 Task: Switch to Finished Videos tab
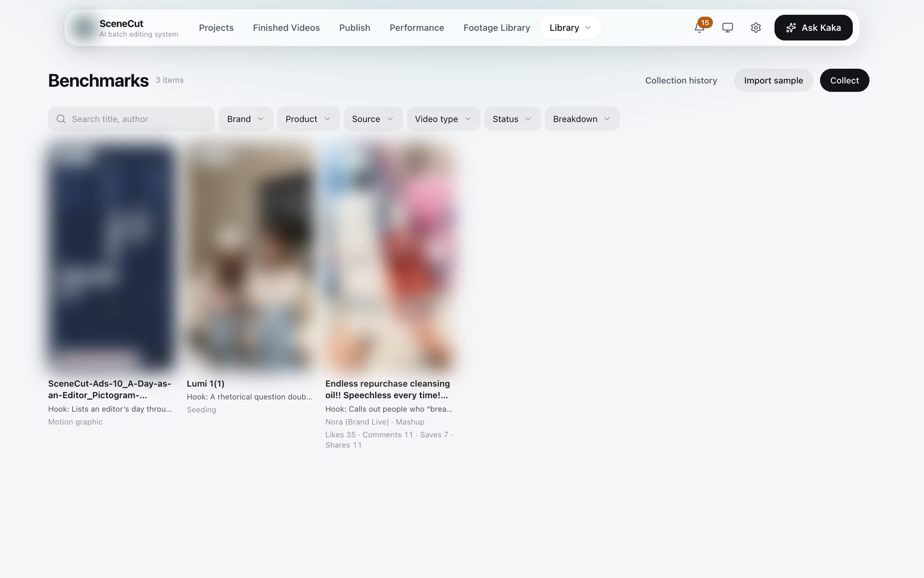point(286,28)
